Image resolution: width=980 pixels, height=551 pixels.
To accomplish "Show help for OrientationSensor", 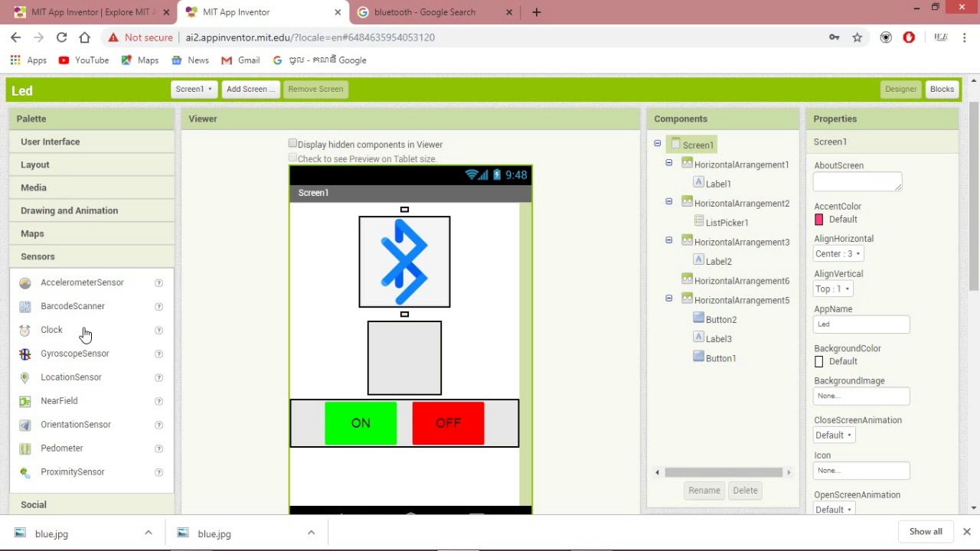I will [159, 425].
